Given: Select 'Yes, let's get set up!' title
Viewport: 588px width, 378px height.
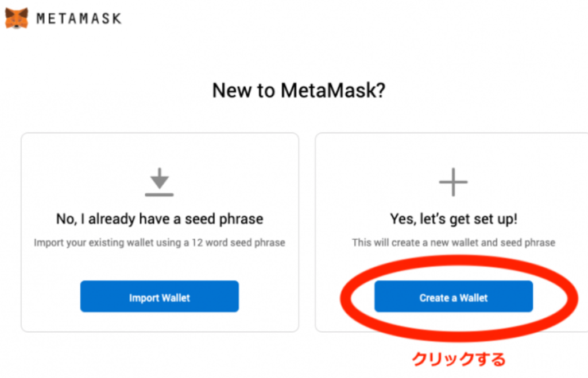Looking at the screenshot, I should pyautogui.click(x=454, y=219).
